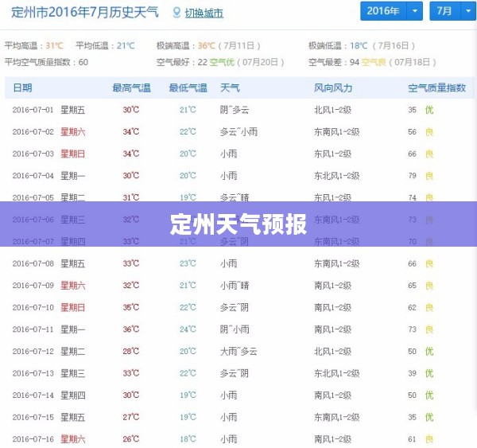Select the date 2016-07-09
This screenshot has height=448, width=477.
coord(33,286)
